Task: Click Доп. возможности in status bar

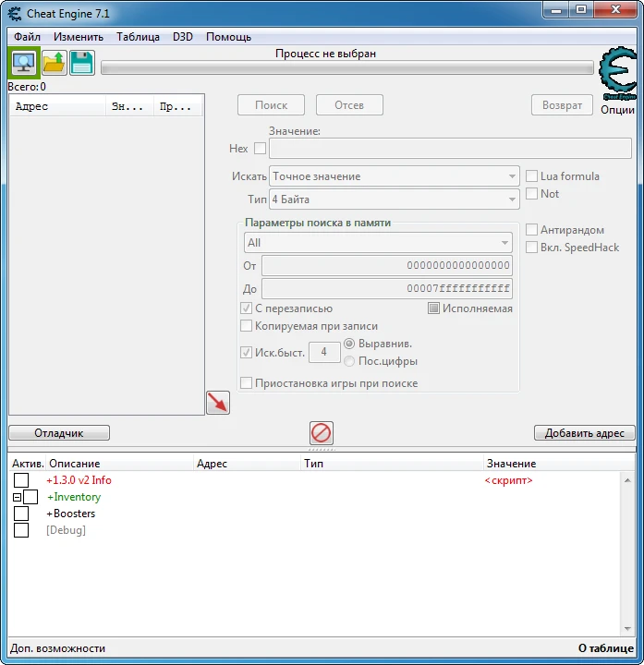Action: 57,648
